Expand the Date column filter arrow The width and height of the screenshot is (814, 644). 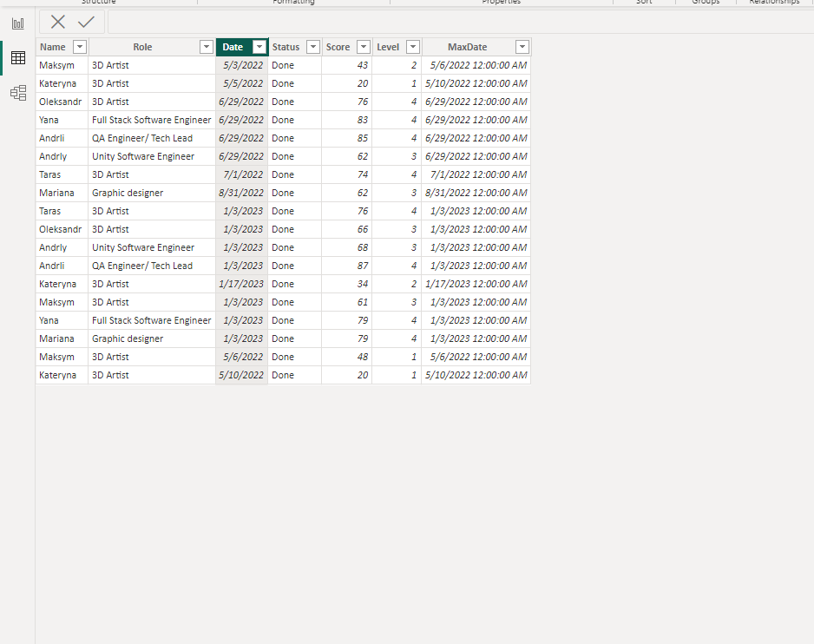point(259,47)
